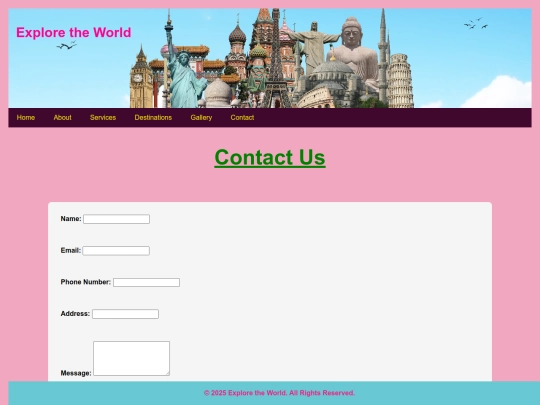Go to the About page
540x405 pixels.
pyautogui.click(x=62, y=118)
